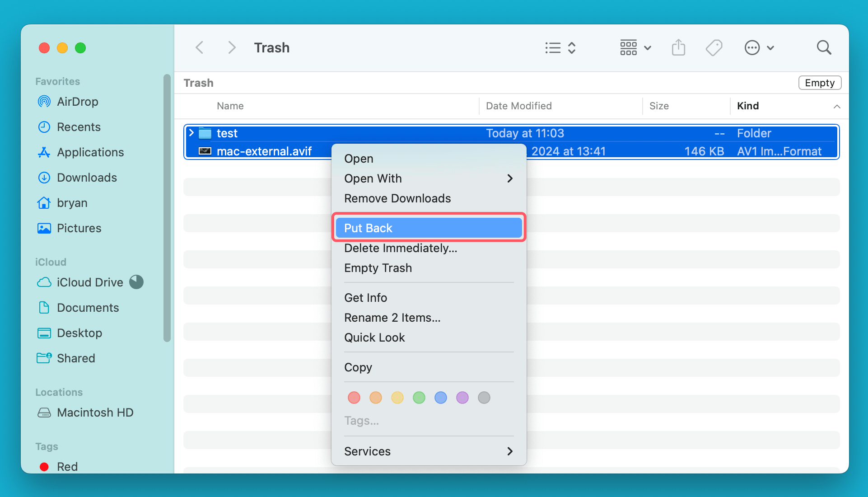This screenshot has width=868, height=497.
Task: Open the Downloads folder
Action: [87, 178]
